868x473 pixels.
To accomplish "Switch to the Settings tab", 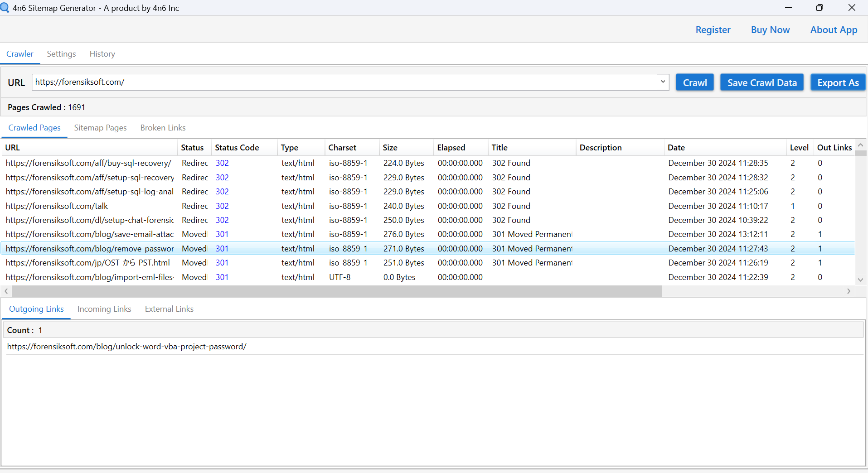I will [x=61, y=54].
